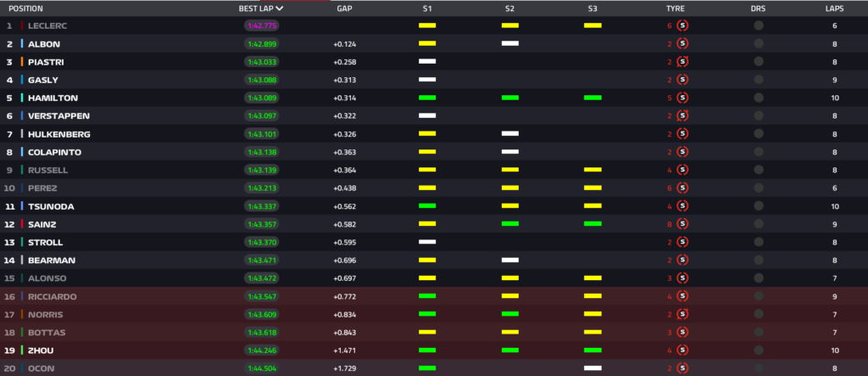Click Hamilton's soft tyre compound icon
This screenshot has height=376, width=868.
point(683,98)
